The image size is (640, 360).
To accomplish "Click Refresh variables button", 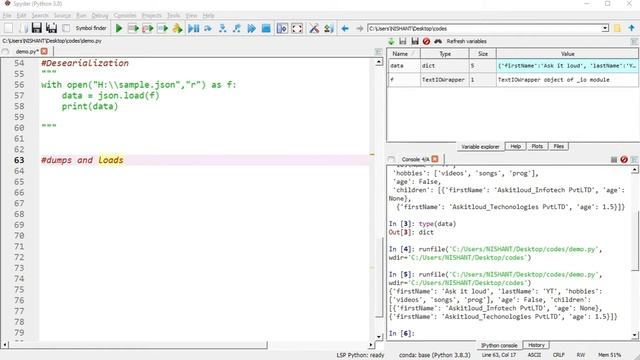I will point(466,41).
